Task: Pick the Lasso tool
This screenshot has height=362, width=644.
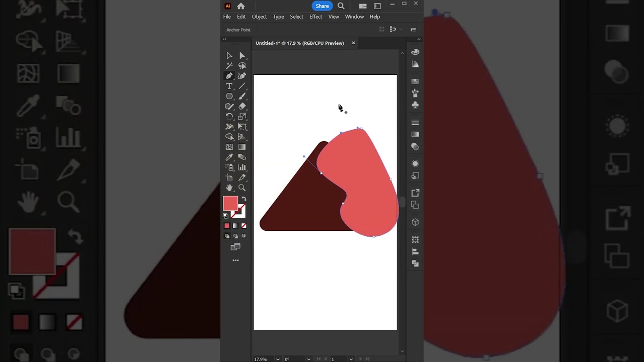Action: pyautogui.click(x=242, y=66)
